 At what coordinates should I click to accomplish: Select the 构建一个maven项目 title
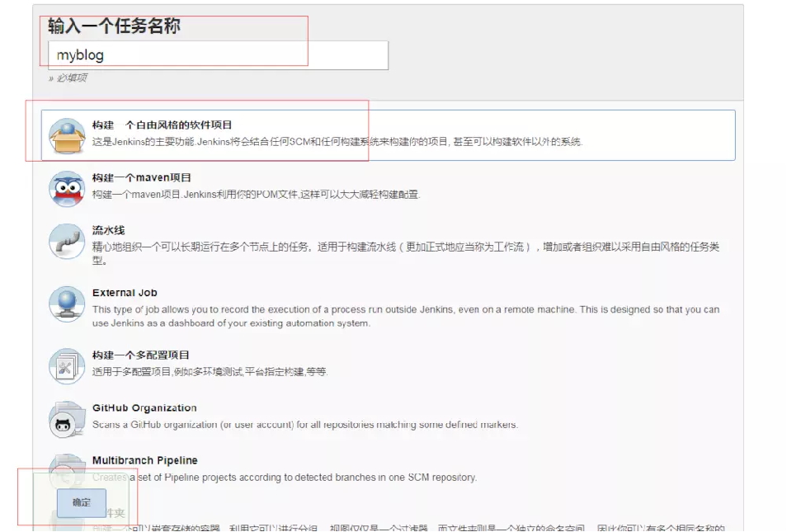pyautogui.click(x=142, y=177)
